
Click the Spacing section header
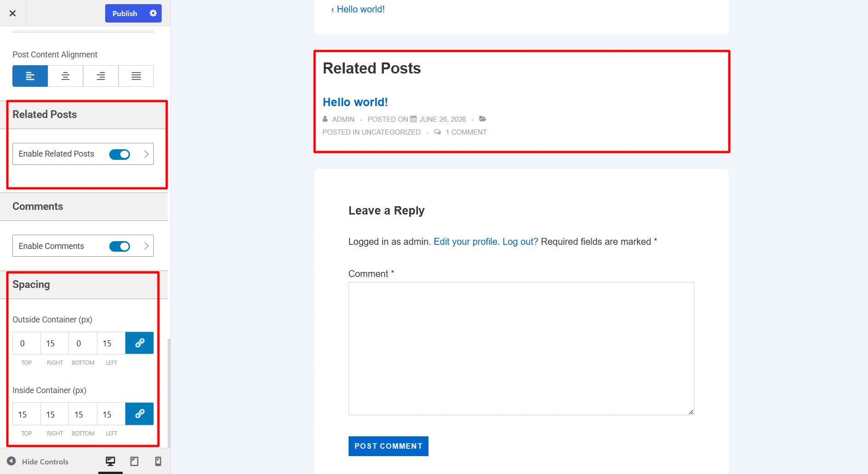click(84, 285)
